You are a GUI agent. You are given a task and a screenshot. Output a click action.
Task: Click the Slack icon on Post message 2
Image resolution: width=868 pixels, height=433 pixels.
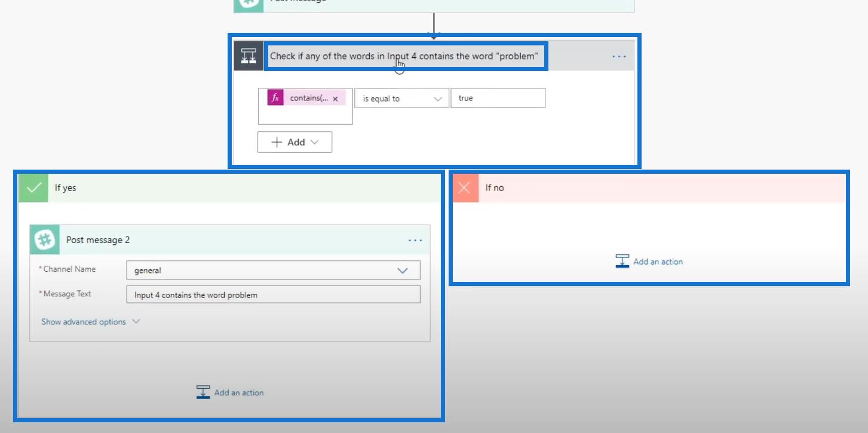click(45, 239)
